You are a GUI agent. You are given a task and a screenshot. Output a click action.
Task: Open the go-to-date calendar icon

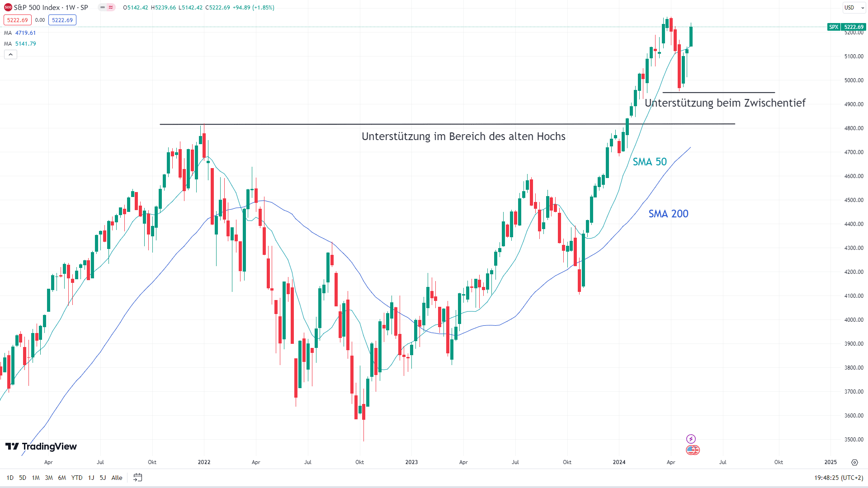click(x=138, y=478)
